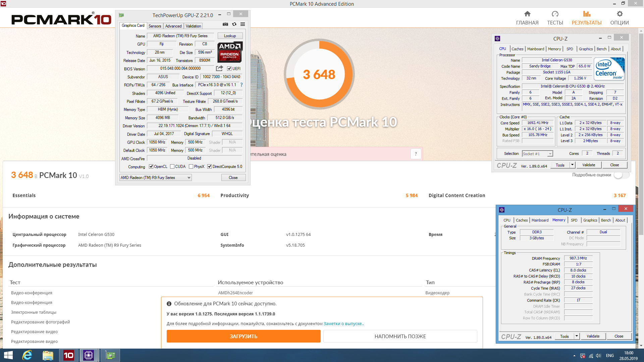Expand Tools dropdown arrow in lower CPU-Z
This screenshot has width=644, height=362.
tap(577, 336)
